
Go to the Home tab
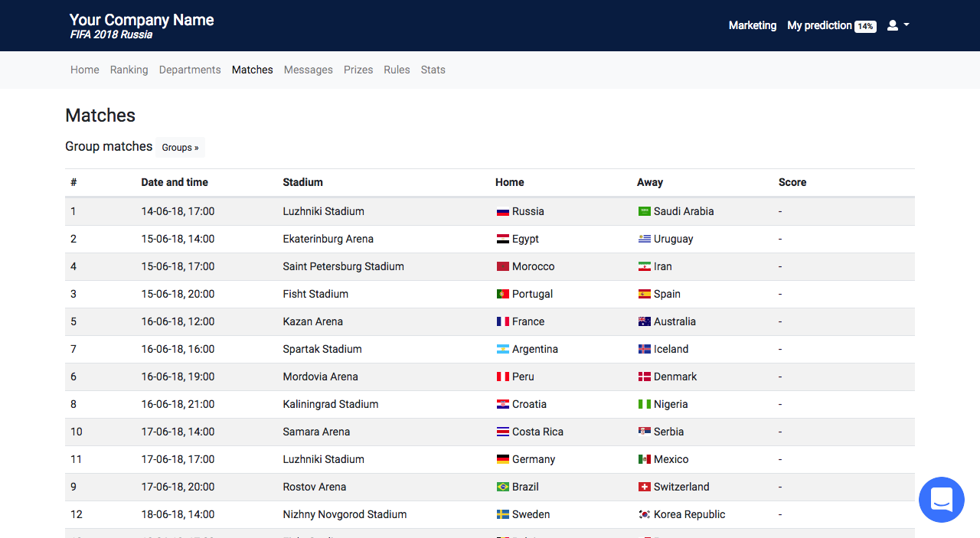pos(85,70)
